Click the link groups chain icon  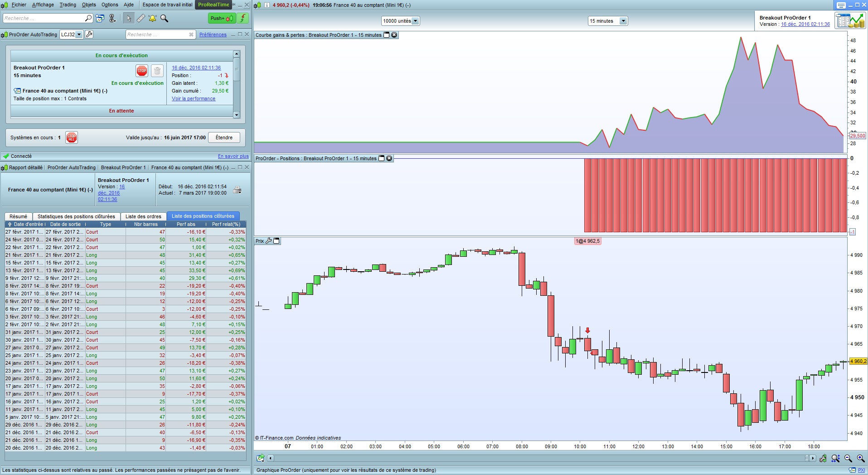113,18
